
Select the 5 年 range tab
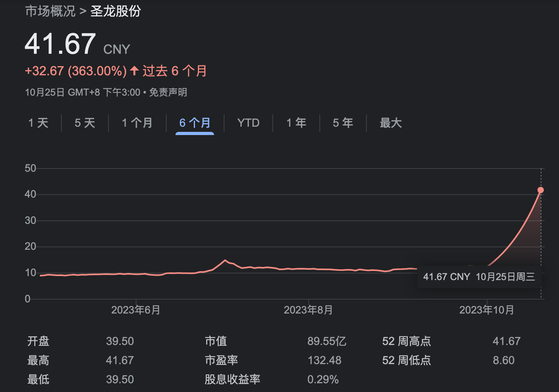pos(343,123)
